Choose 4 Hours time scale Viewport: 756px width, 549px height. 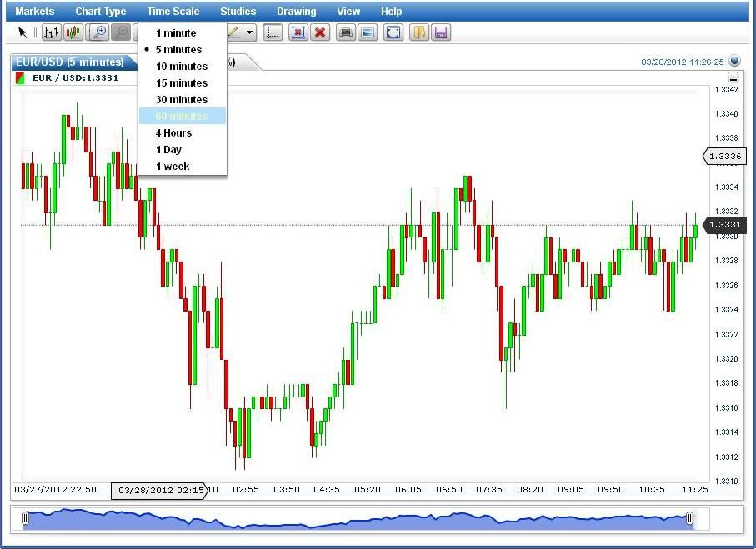[183, 133]
